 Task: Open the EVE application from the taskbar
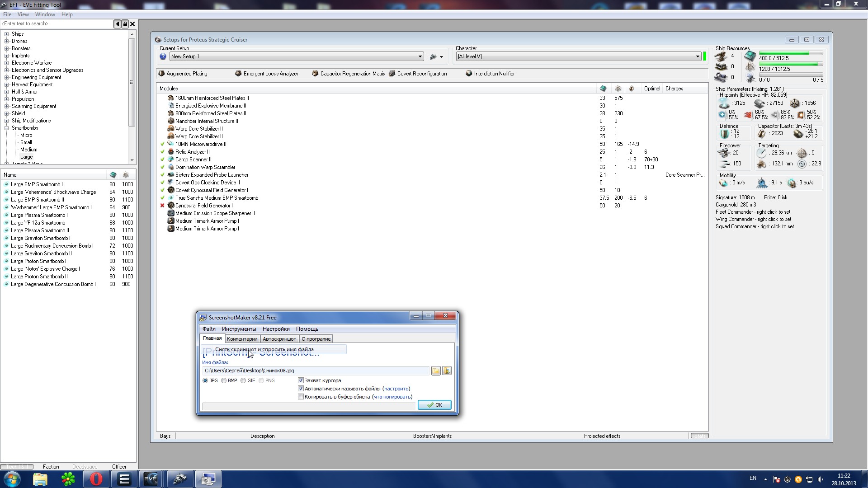tap(151, 479)
